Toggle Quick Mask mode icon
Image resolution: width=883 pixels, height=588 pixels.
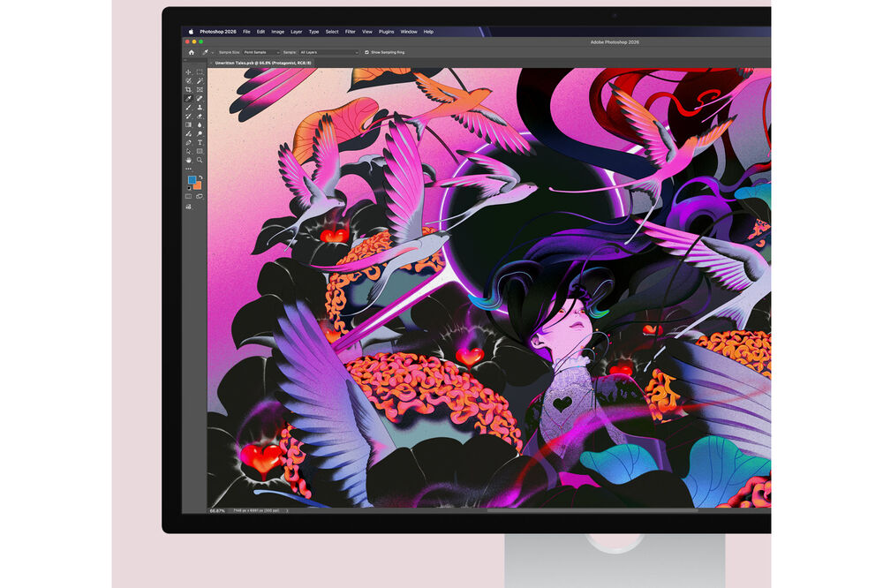point(189,197)
